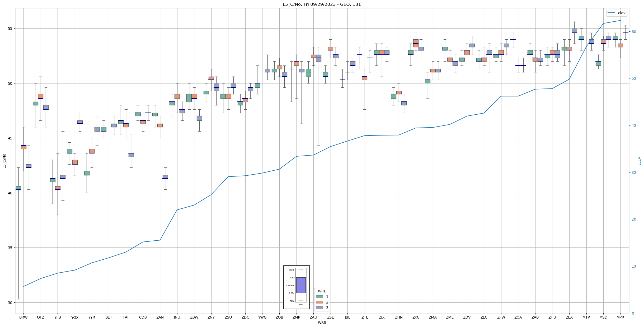
Task: Click the 'elev' legend entry
Action: [617, 13]
